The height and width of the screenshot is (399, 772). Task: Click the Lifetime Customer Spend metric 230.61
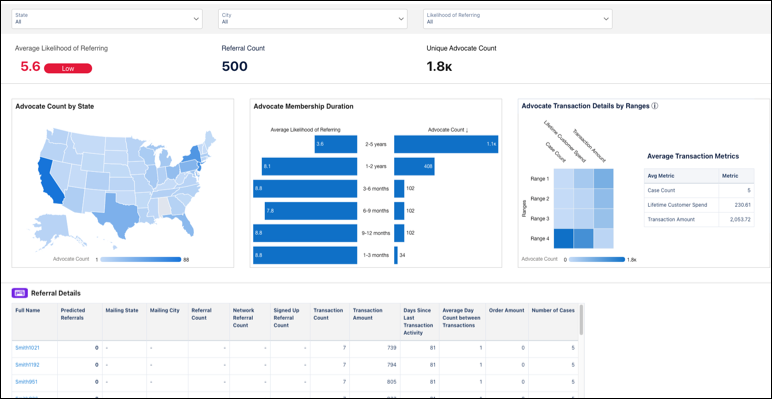742,204
